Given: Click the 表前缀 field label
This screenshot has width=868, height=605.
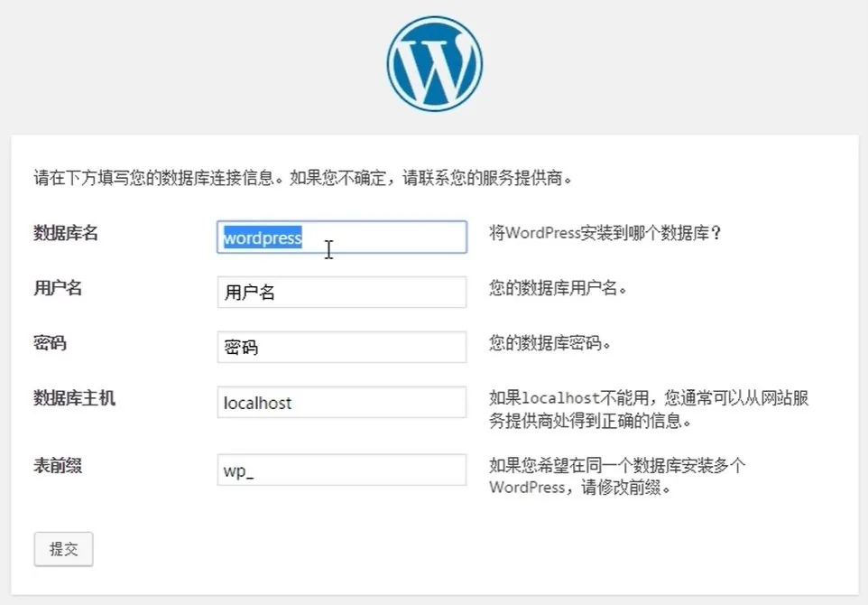Looking at the screenshot, I should tap(58, 466).
